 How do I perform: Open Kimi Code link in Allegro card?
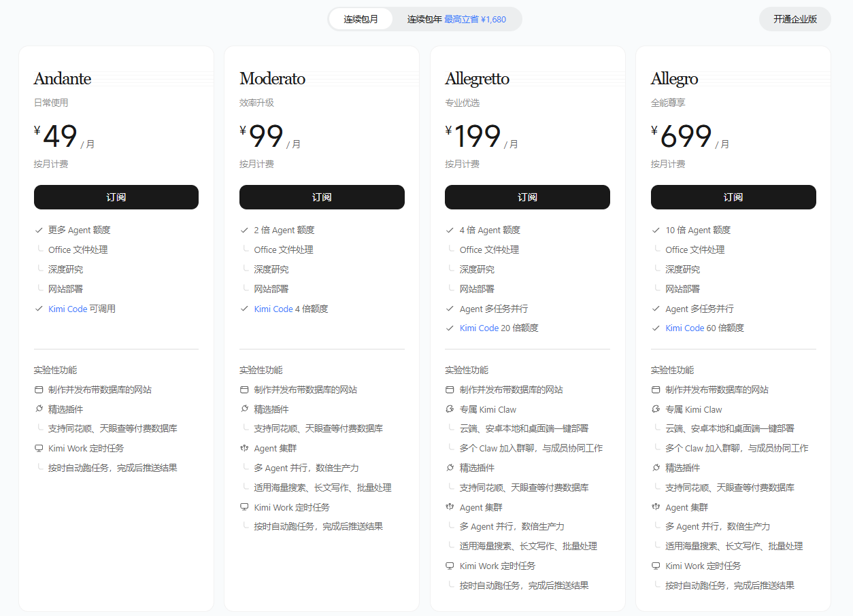pos(685,328)
